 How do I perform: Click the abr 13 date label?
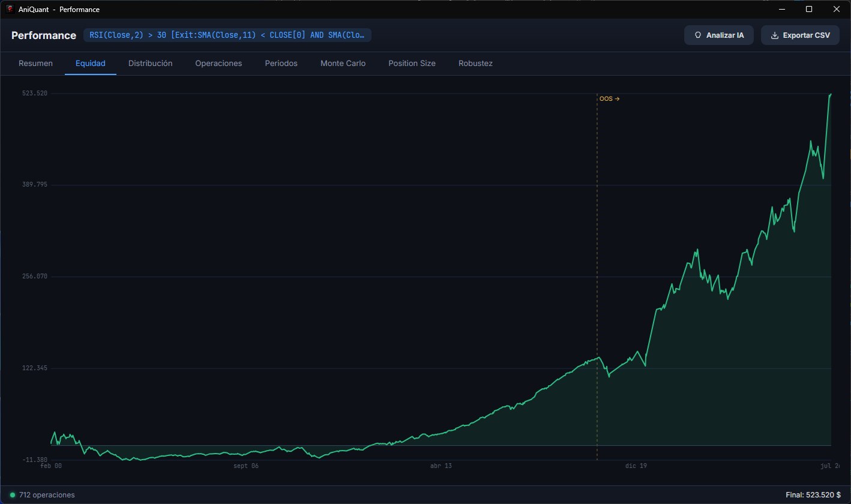(x=441, y=466)
